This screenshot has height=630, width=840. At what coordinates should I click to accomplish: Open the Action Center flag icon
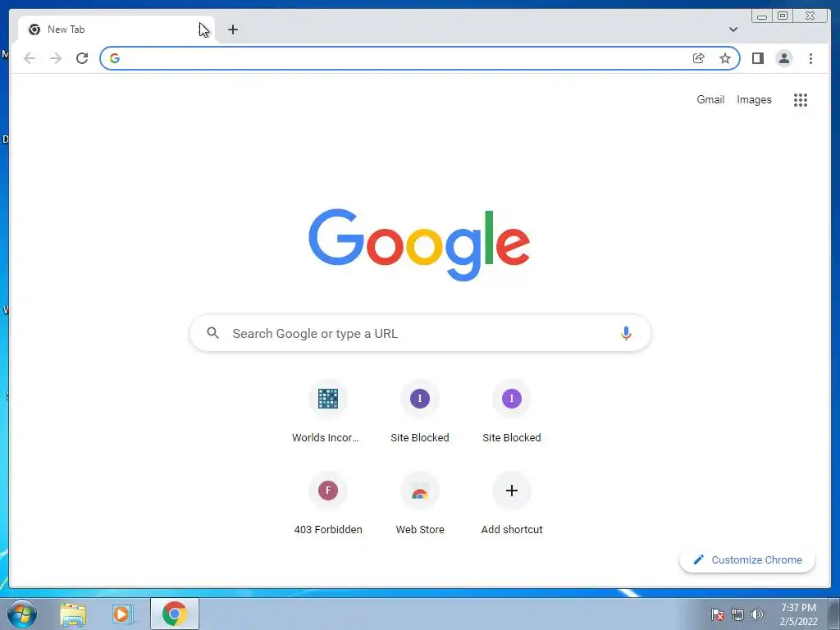coord(717,614)
